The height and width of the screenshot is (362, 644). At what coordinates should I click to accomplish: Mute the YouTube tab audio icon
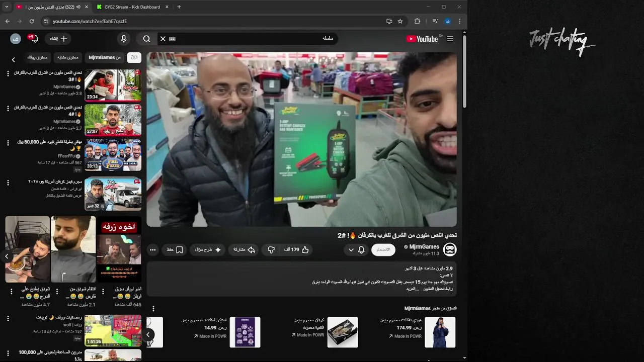coord(78,7)
